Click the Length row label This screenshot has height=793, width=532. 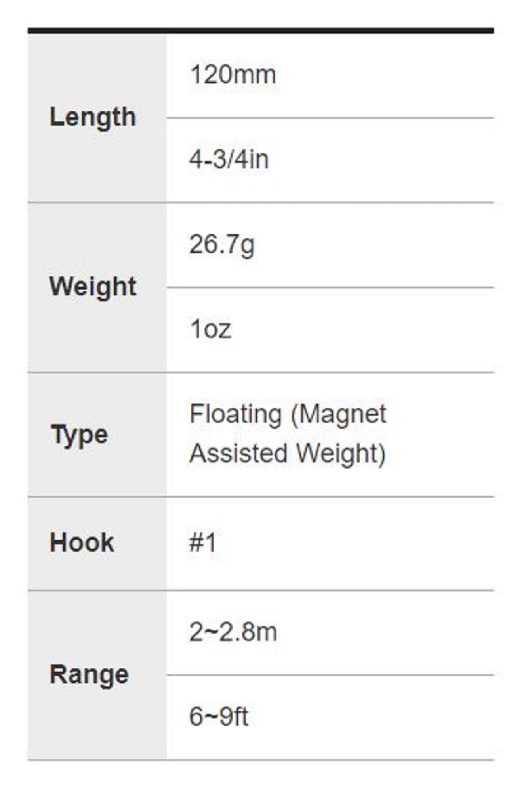click(x=93, y=117)
